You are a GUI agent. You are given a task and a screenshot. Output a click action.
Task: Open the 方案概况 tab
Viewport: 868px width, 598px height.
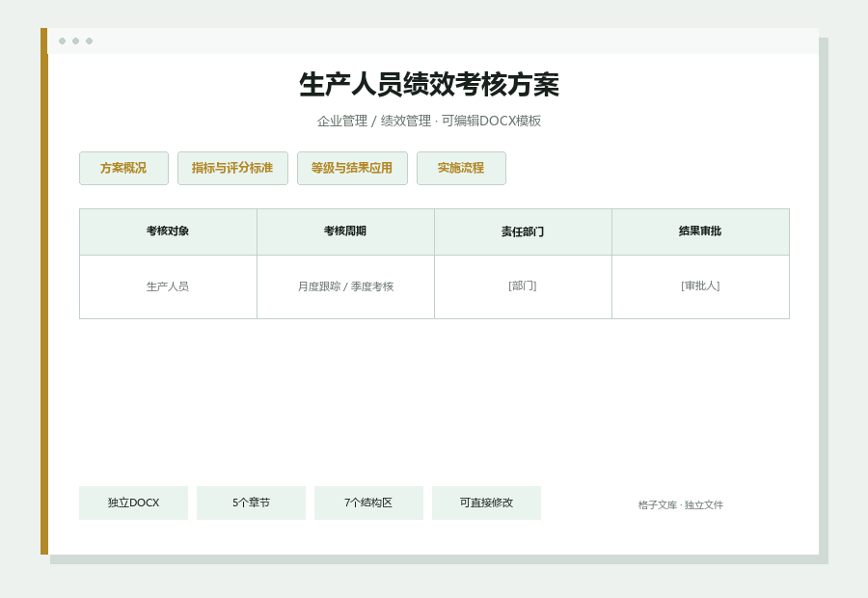[x=123, y=169]
